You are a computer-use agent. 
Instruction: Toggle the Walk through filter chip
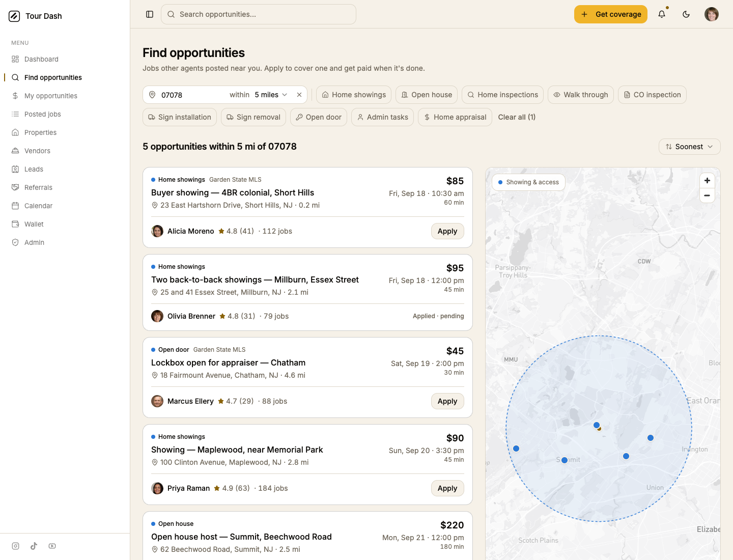[x=581, y=95]
